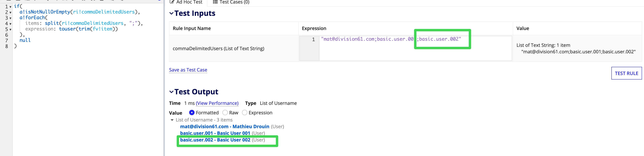The height and width of the screenshot is (156, 644).
Task: Fold the a!forEach block at line 3
Action: tap(11, 18)
